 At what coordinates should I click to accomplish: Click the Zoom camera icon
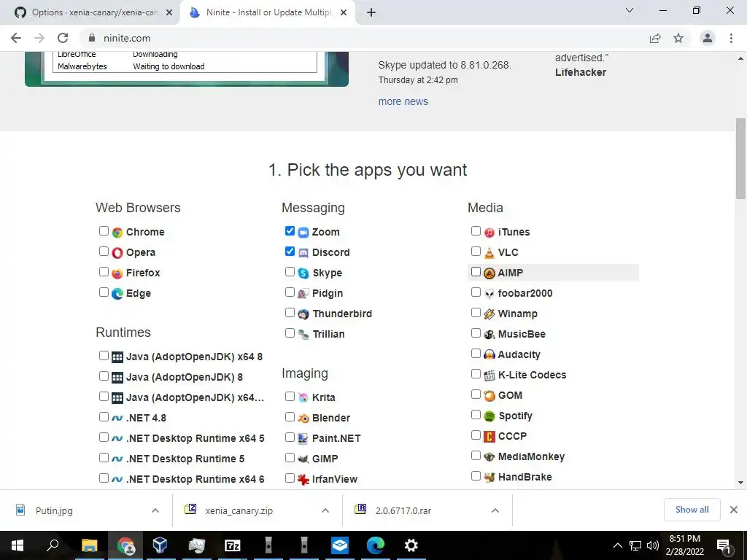tap(303, 233)
